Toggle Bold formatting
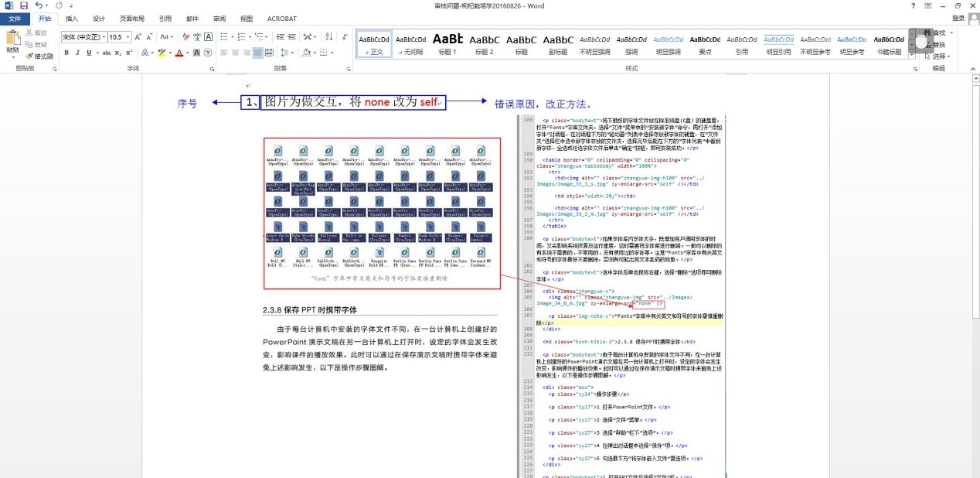The width and height of the screenshot is (980, 478). (66, 53)
